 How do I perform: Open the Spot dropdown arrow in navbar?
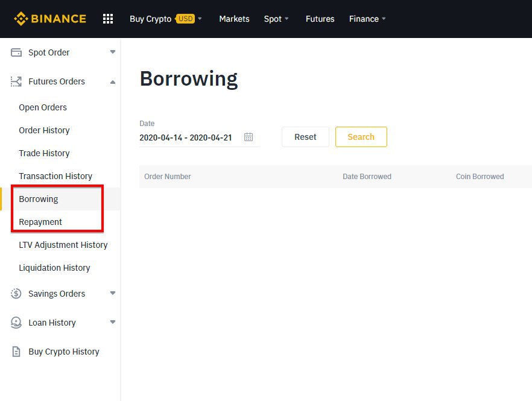(x=287, y=19)
